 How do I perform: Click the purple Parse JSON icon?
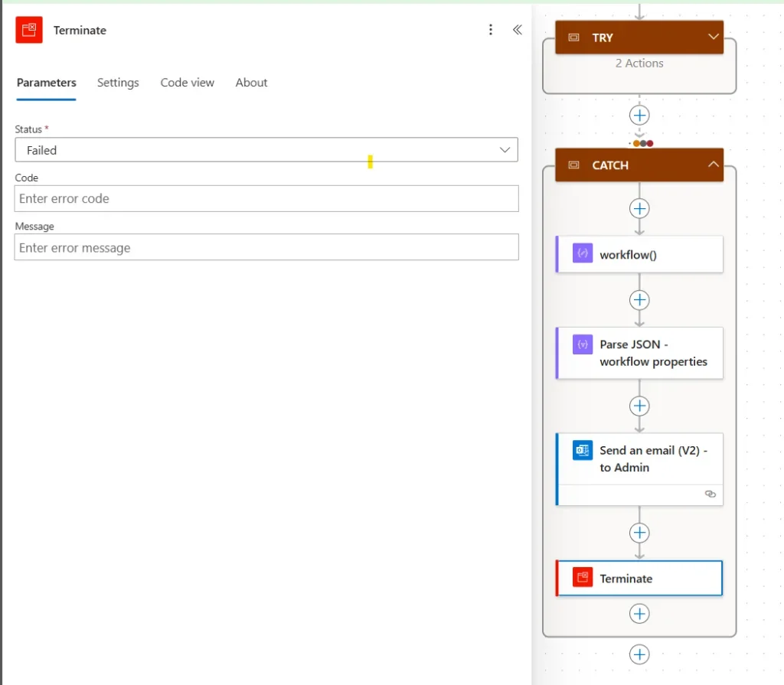pos(583,344)
